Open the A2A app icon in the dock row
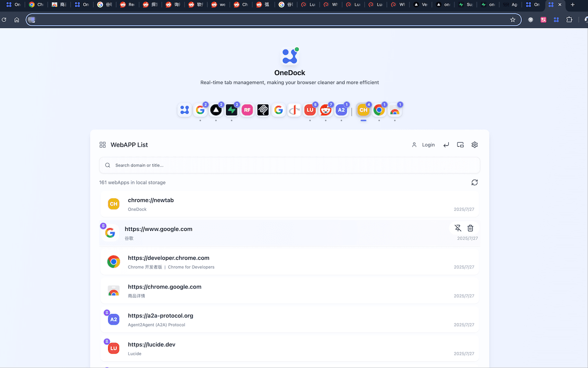Screen dimensions: 588x368 pos(341,110)
